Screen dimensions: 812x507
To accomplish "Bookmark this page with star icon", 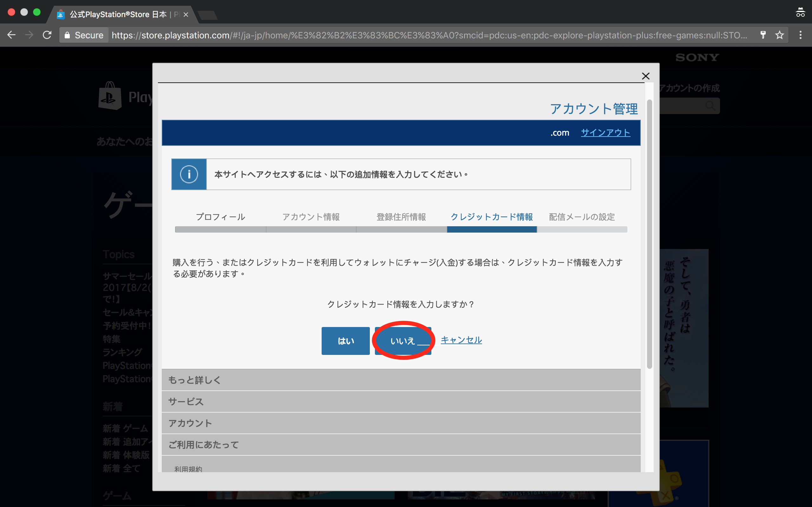I will pyautogui.click(x=779, y=35).
